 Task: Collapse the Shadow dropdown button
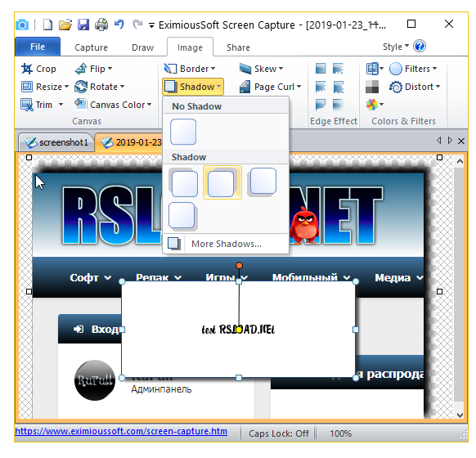point(193,87)
